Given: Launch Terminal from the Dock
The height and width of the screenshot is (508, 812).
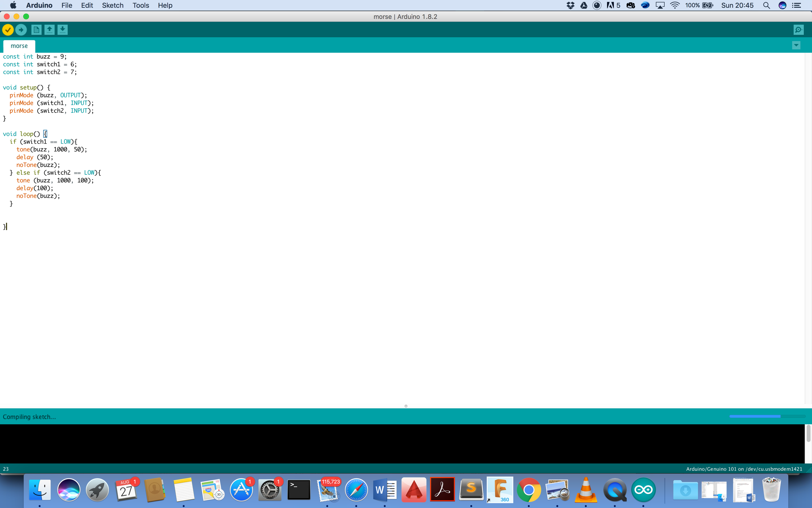Looking at the screenshot, I should tap(298, 490).
